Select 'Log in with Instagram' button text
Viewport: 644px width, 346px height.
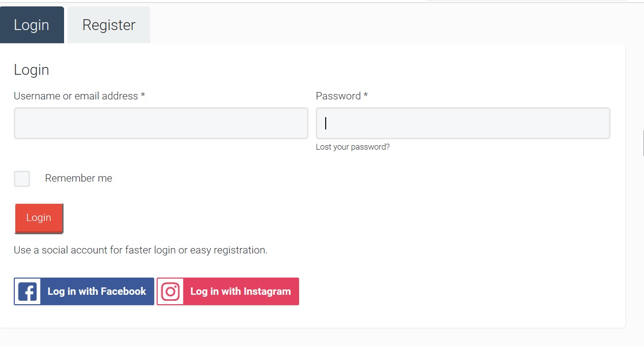[240, 291]
